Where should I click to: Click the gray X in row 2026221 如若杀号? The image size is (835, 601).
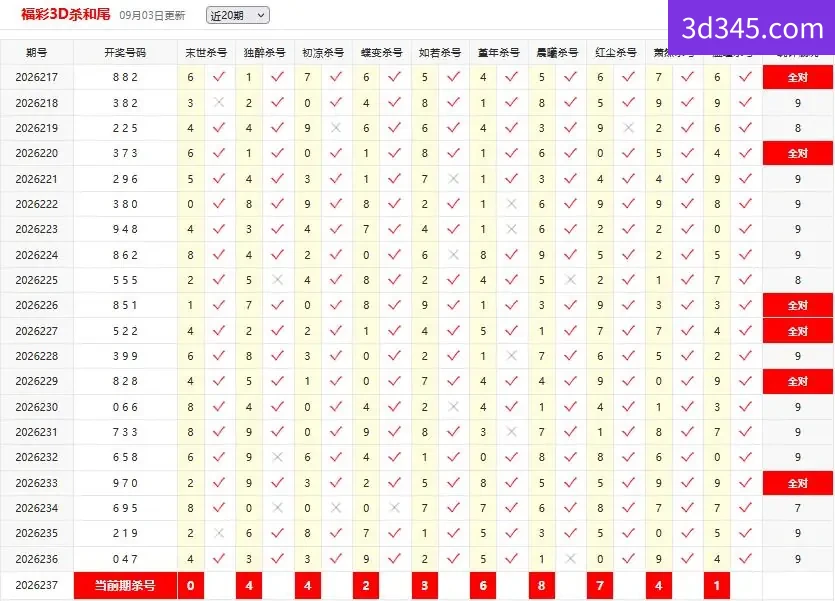click(x=453, y=179)
